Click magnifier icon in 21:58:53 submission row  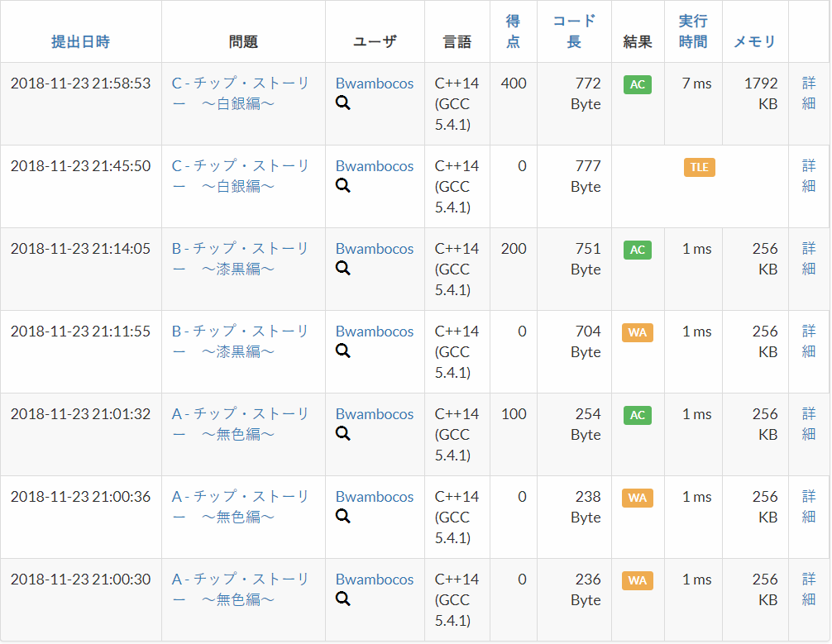pos(342,103)
